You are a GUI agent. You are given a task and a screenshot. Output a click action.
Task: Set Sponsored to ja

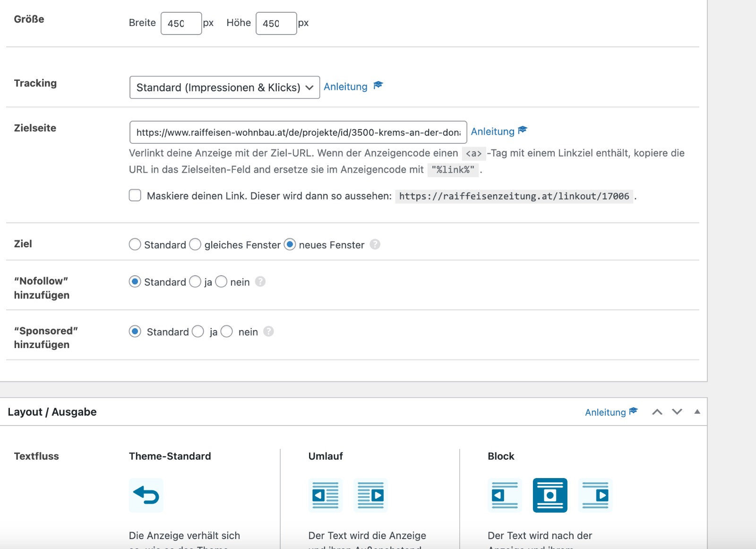198,331
